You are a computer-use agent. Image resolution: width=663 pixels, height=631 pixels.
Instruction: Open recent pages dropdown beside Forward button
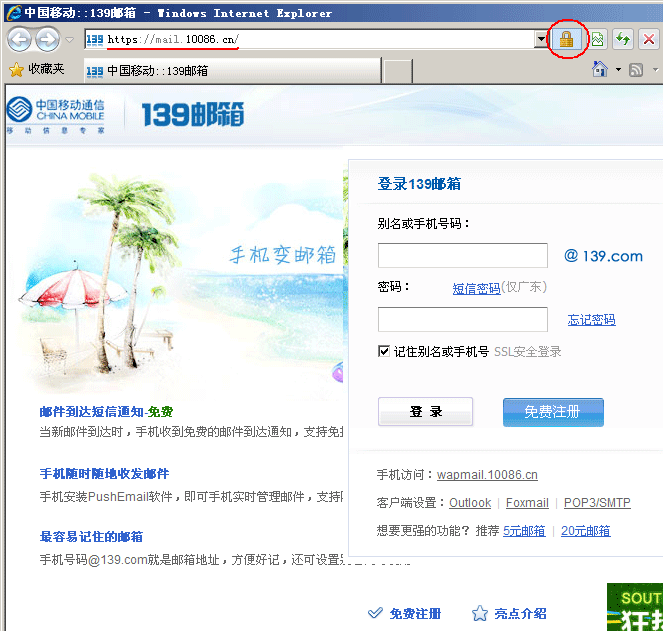coord(69,40)
